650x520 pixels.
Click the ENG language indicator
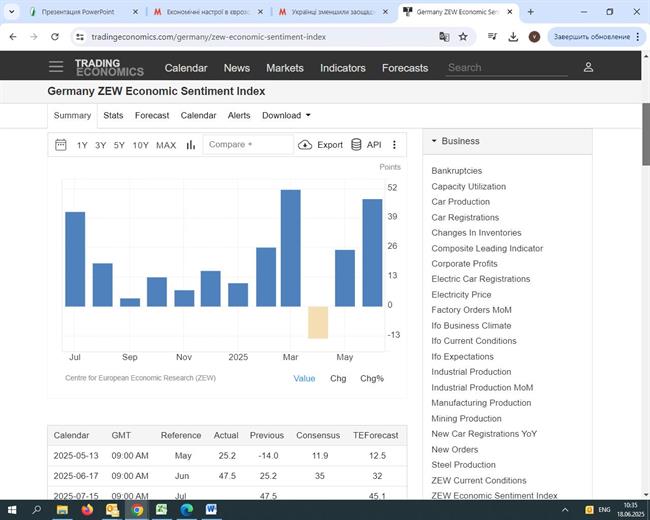click(604, 510)
